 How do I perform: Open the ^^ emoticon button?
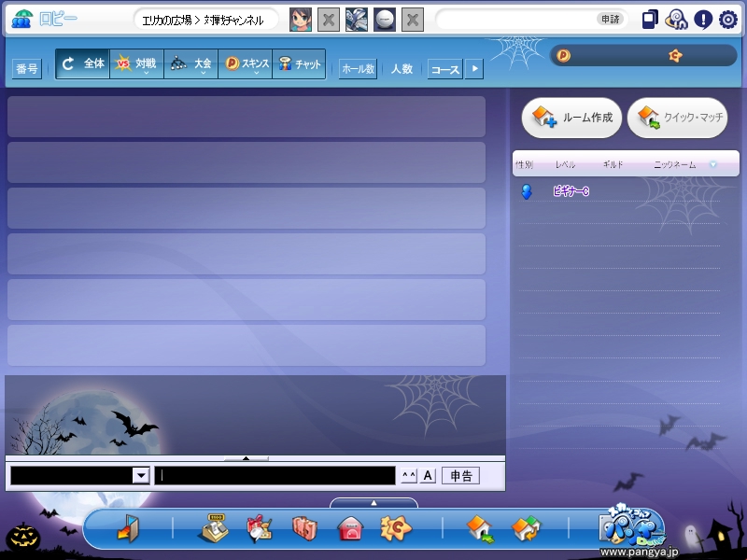click(x=409, y=475)
